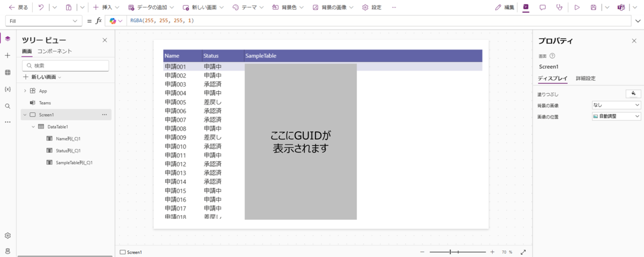Open the 挿入 (Insert) dropdown
This screenshot has height=257, width=644.
(x=106, y=8)
